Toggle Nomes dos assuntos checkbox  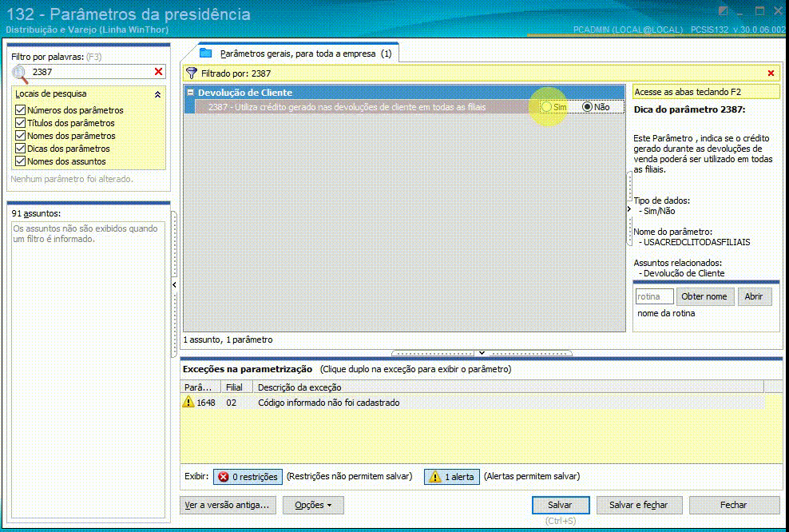click(x=21, y=161)
